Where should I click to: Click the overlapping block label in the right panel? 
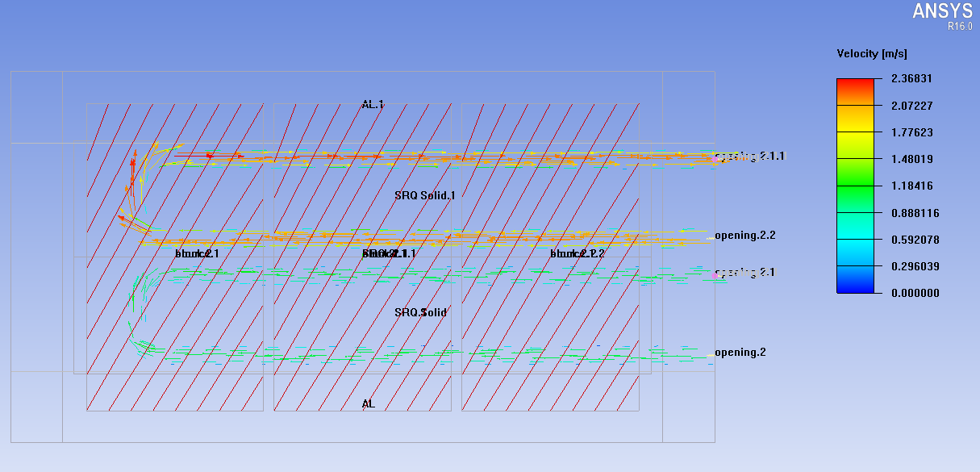click(577, 253)
